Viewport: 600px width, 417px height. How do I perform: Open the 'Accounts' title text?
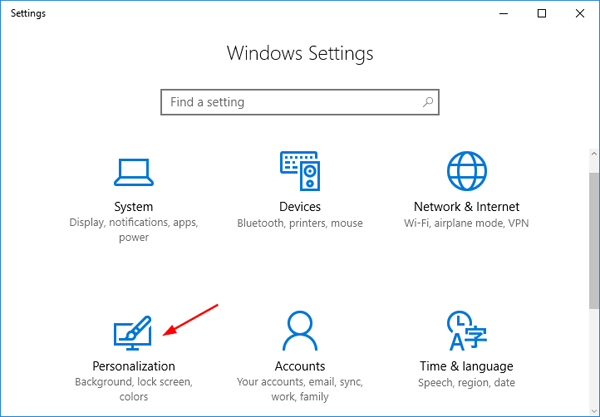coord(300,366)
